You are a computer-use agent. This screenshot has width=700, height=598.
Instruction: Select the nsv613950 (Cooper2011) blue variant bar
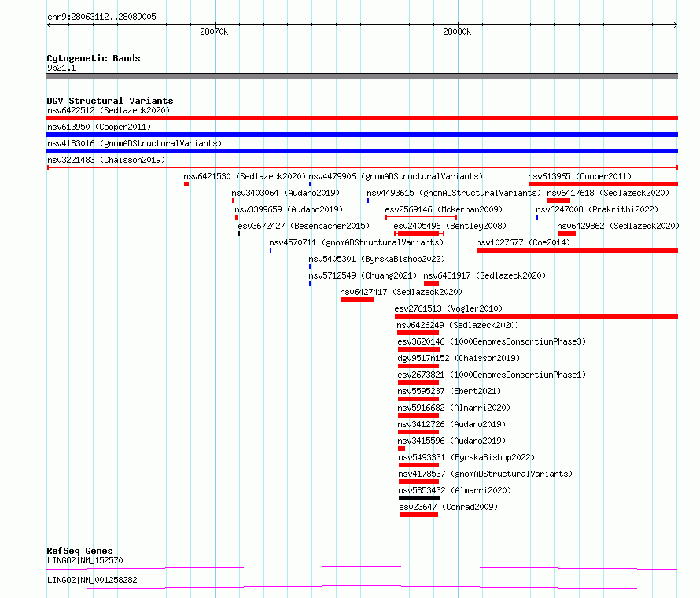click(x=362, y=135)
